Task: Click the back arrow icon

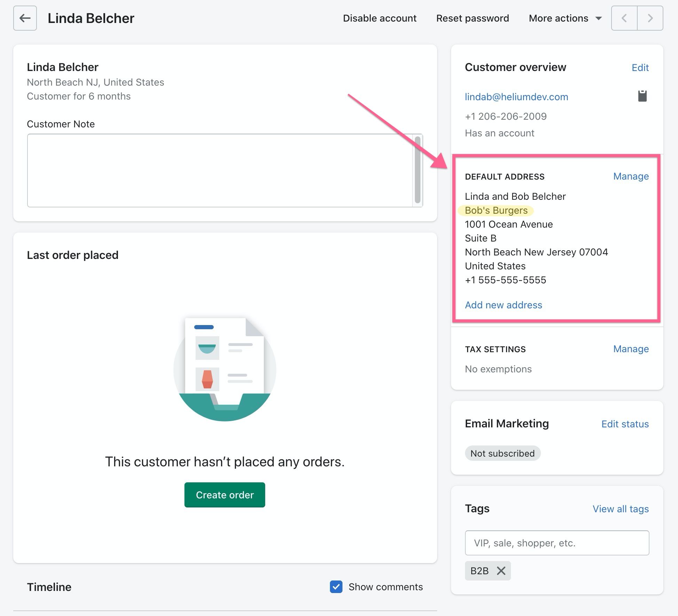Action: coord(25,18)
